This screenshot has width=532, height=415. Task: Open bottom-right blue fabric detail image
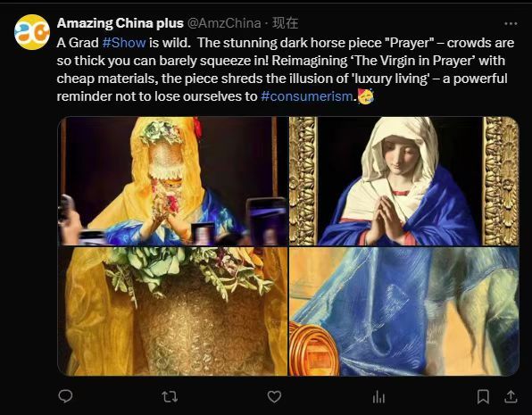(x=404, y=311)
